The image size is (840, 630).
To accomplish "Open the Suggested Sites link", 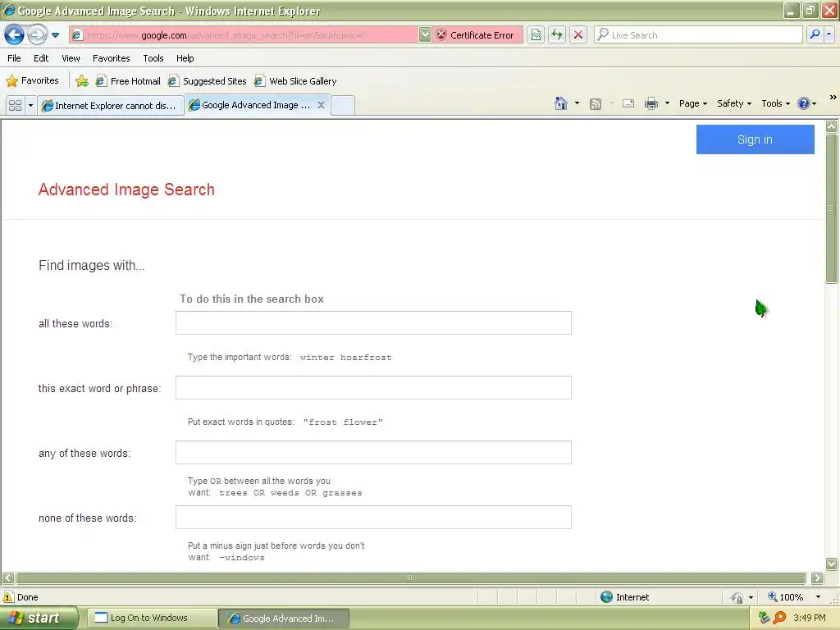I will (208, 81).
